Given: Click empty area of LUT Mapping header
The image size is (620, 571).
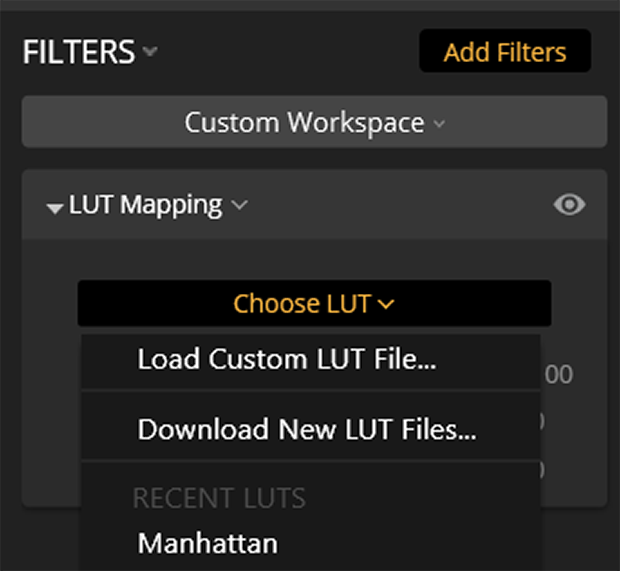Looking at the screenshot, I should [399, 205].
